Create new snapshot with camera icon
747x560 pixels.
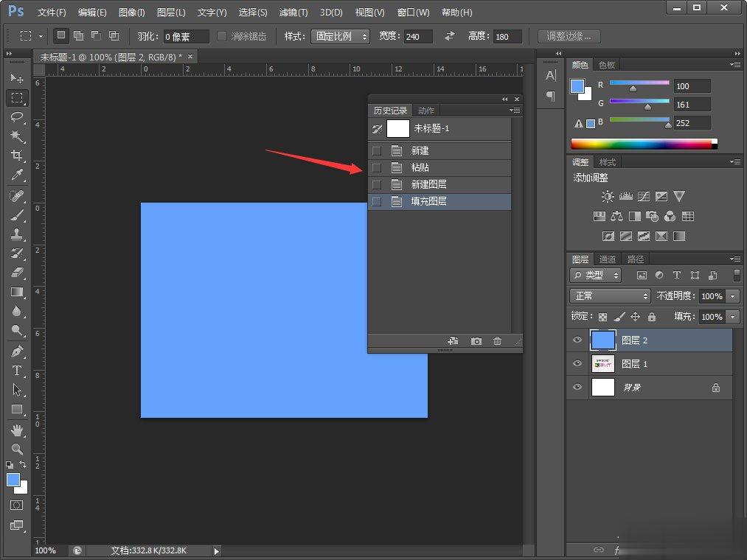pyautogui.click(x=476, y=341)
